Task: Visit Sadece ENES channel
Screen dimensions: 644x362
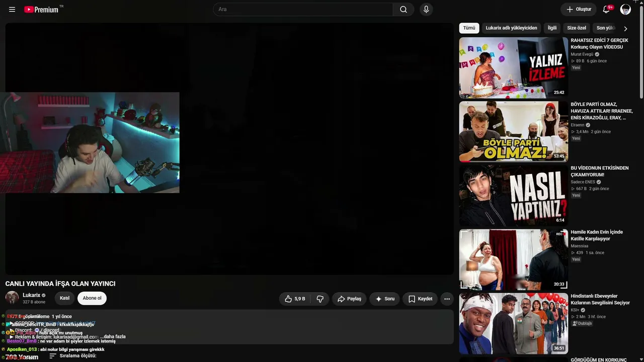Action: point(583,182)
